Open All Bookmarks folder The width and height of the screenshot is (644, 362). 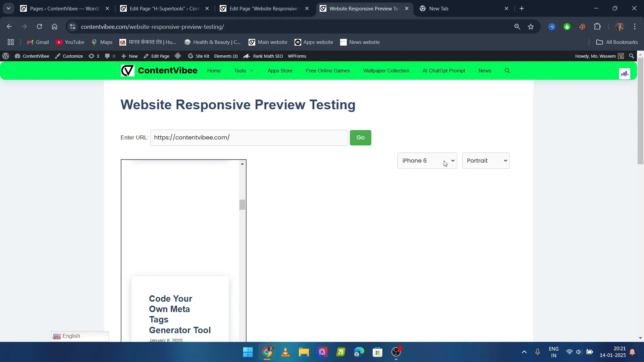click(617, 42)
